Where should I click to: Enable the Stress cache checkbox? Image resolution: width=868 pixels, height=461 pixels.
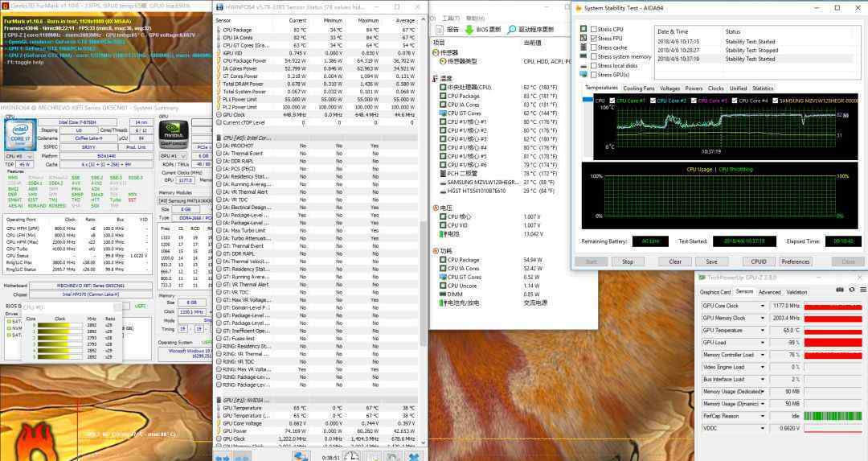click(x=593, y=47)
